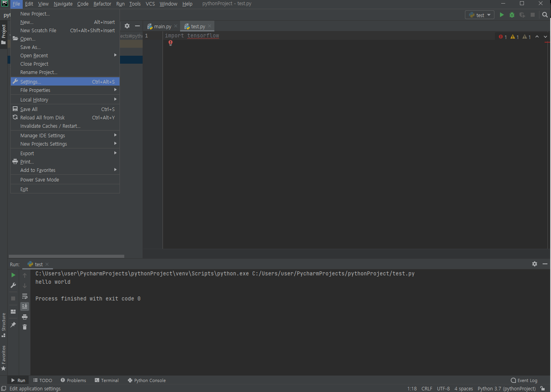Open the Terminal tool window
This screenshot has width=551, height=392.
coord(107,380)
